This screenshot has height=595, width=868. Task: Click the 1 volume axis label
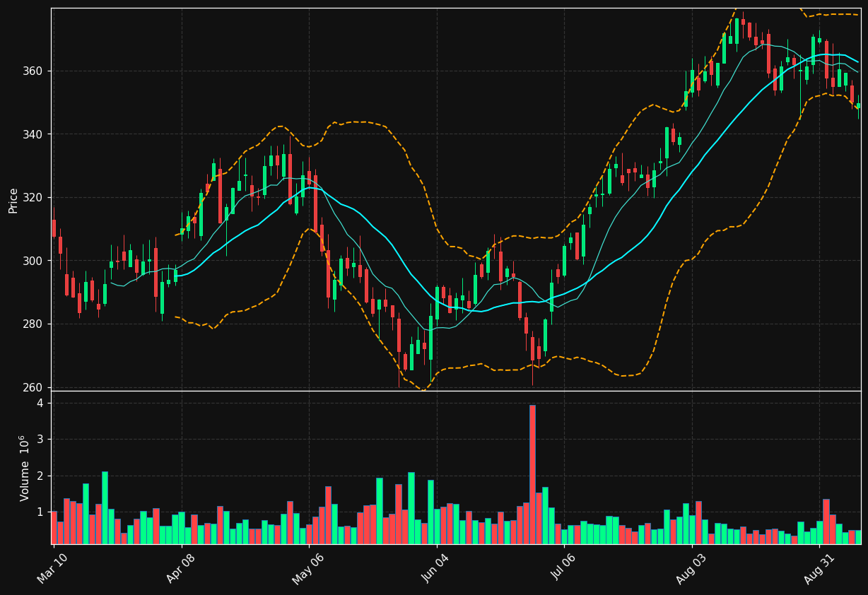40,512
